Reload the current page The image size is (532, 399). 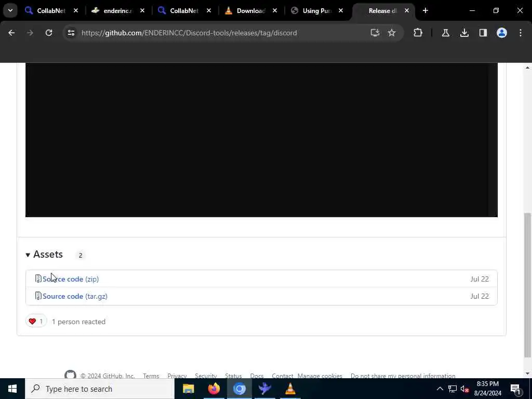coord(49,33)
